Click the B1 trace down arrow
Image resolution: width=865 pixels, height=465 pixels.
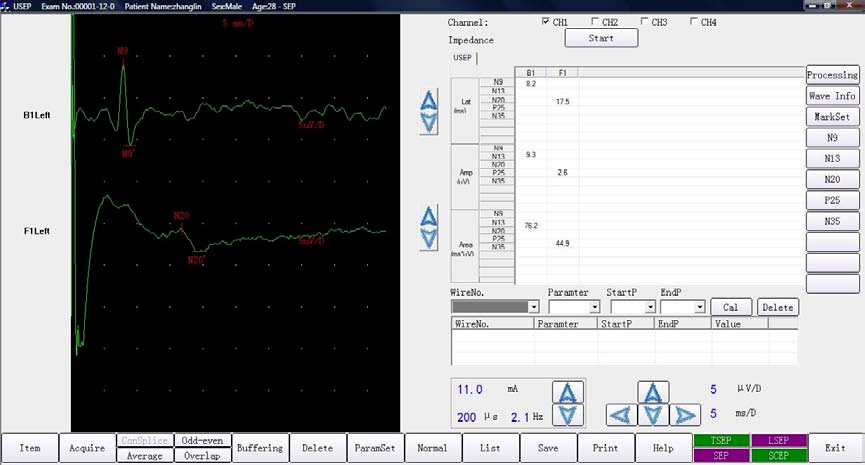pos(429,122)
